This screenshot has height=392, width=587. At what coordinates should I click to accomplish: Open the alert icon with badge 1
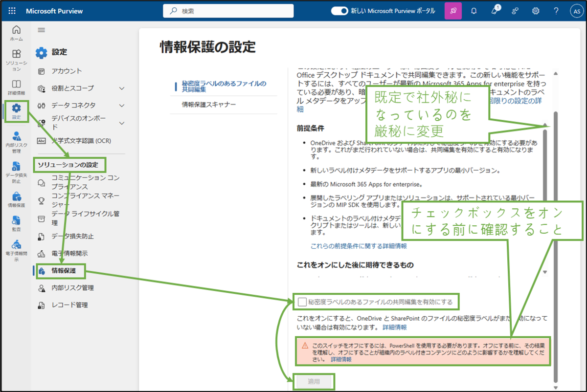[x=495, y=11]
